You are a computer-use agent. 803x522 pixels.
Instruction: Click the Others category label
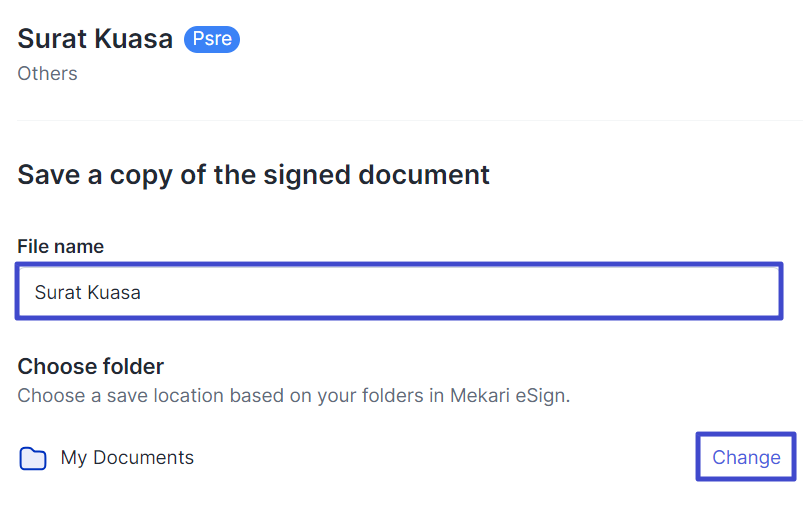point(47,74)
